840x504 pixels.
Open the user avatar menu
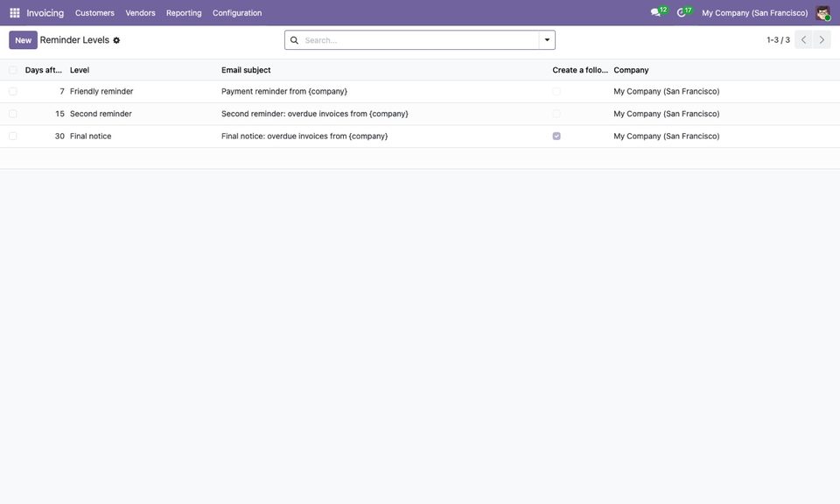[822, 13]
